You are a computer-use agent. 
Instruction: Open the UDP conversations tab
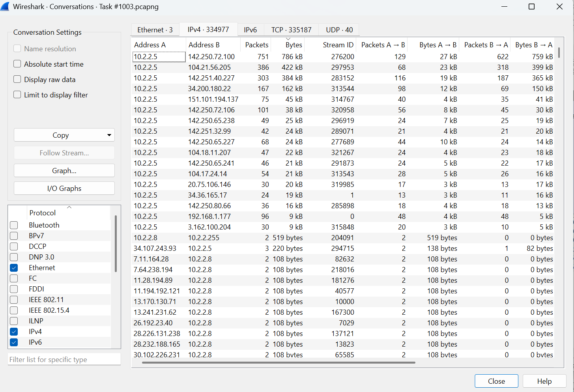coord(338,29)
